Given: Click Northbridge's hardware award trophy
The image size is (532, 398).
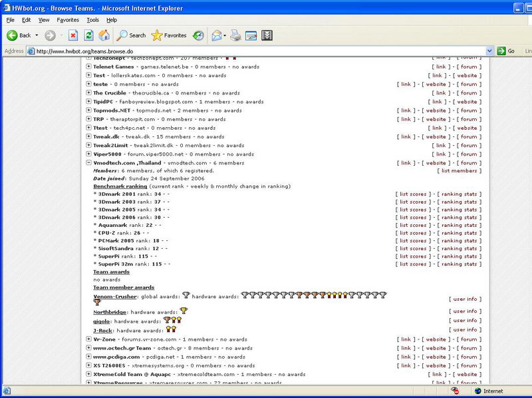Looking at the screenshot, I should point(184,310).
